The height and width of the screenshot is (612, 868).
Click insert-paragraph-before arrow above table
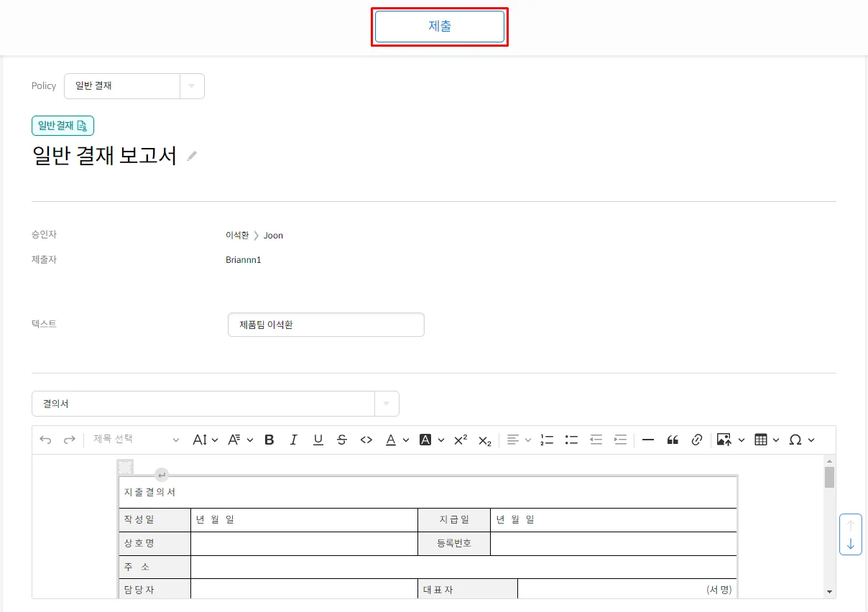tap(162, 476)
